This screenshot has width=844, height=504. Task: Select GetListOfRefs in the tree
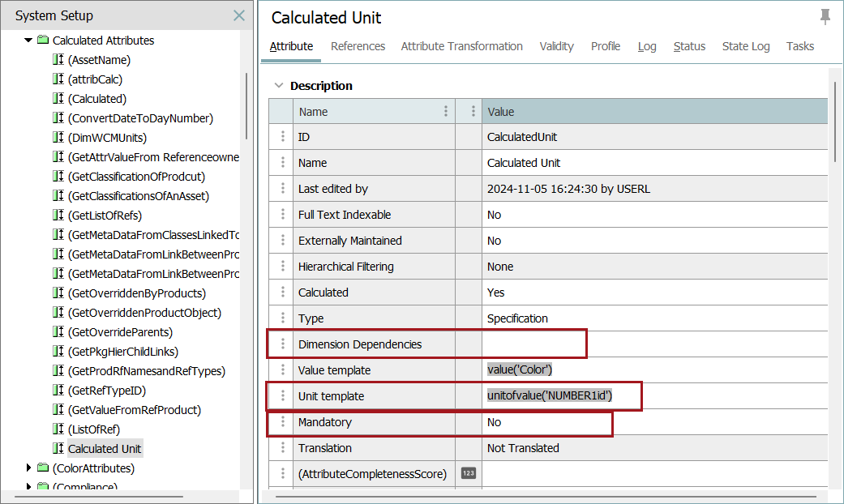pos(105,216)
